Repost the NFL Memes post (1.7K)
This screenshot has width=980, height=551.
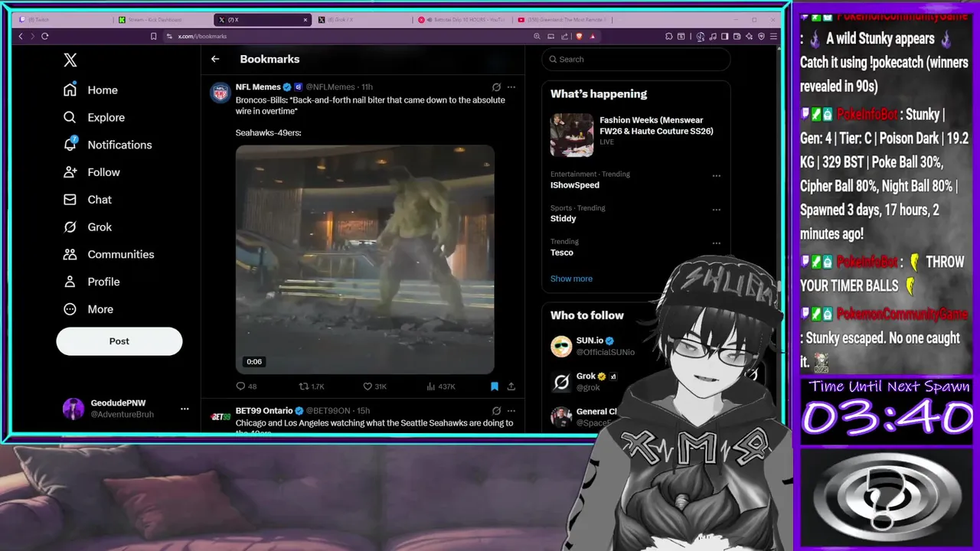click(312, 386)
